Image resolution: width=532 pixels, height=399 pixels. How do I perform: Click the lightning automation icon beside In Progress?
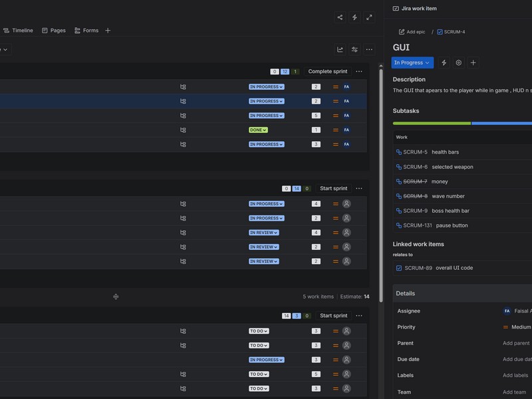[444, 63]
